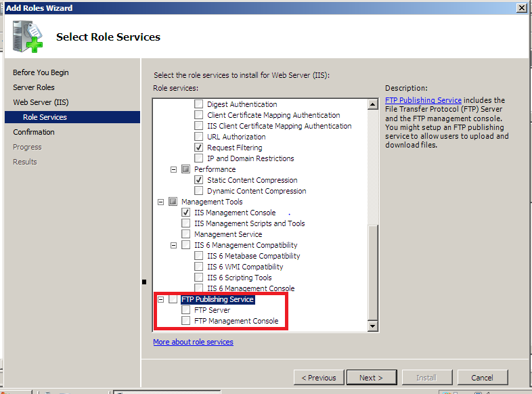This screenshot has height=394, width=532.
Task: Click the Results step label
Action: click(x=25, y=162)
